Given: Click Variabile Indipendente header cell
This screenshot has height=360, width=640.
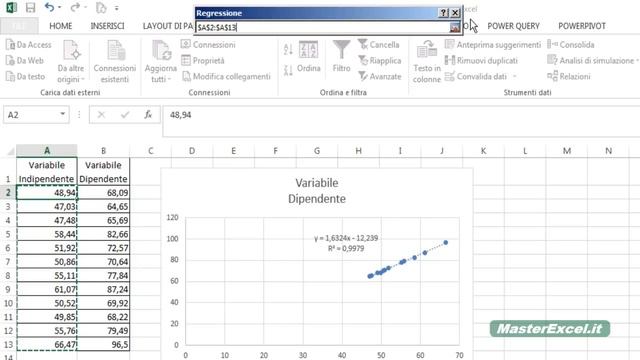Looking at the screenshot, I should coord(47,172).
